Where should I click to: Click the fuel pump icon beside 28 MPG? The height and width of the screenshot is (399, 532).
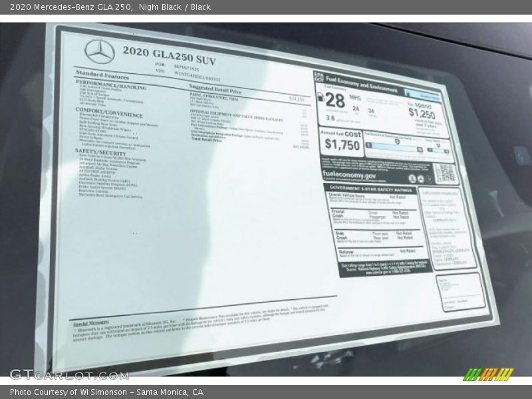click(320, 96)
